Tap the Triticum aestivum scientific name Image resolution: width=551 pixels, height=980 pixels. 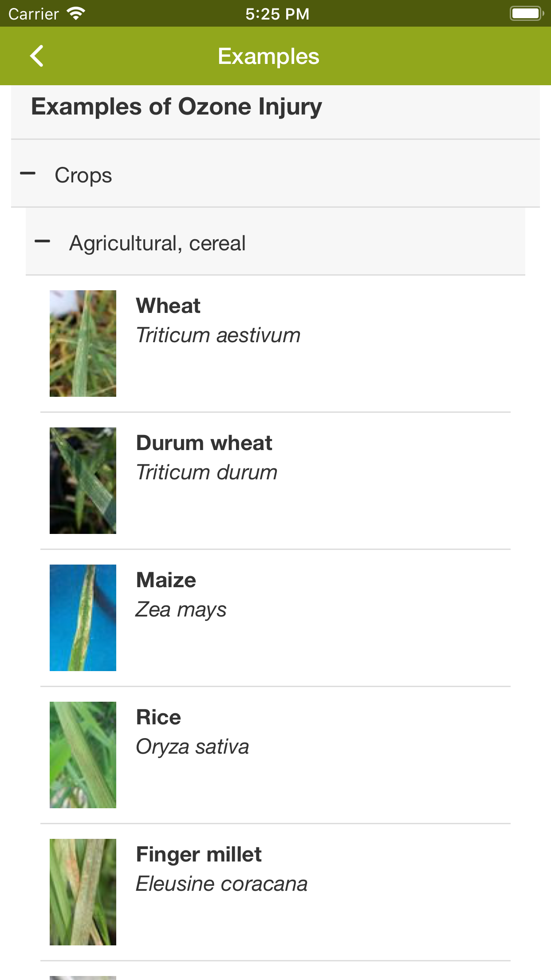[218, 335]
